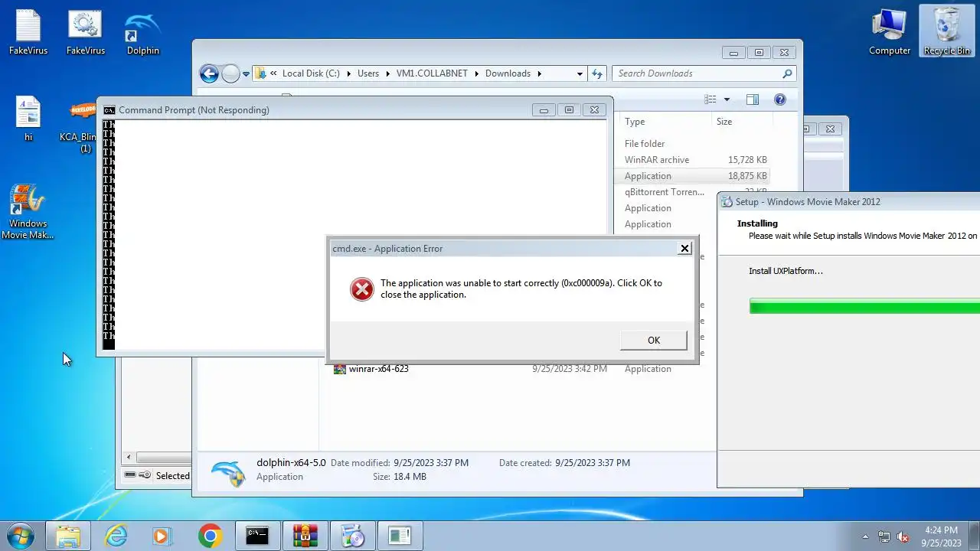Open the view options dropdown arrow
Screen dimensions: 980x551
[727, 99]
